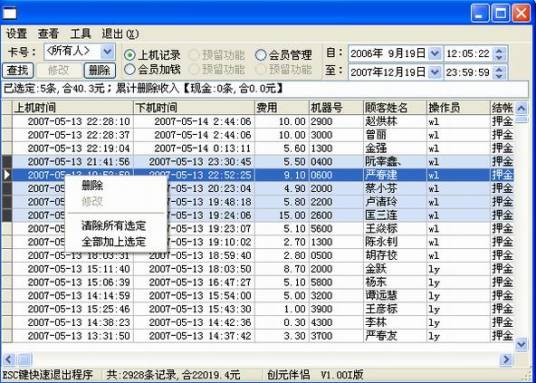Click into the 23:59:59 time field

[469, 72]
